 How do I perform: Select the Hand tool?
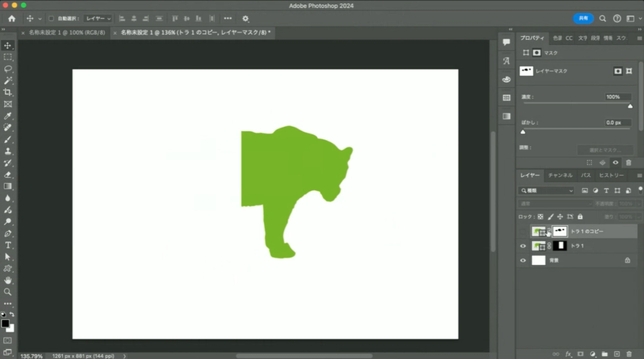pyautogui.click(x=8, y=280)
